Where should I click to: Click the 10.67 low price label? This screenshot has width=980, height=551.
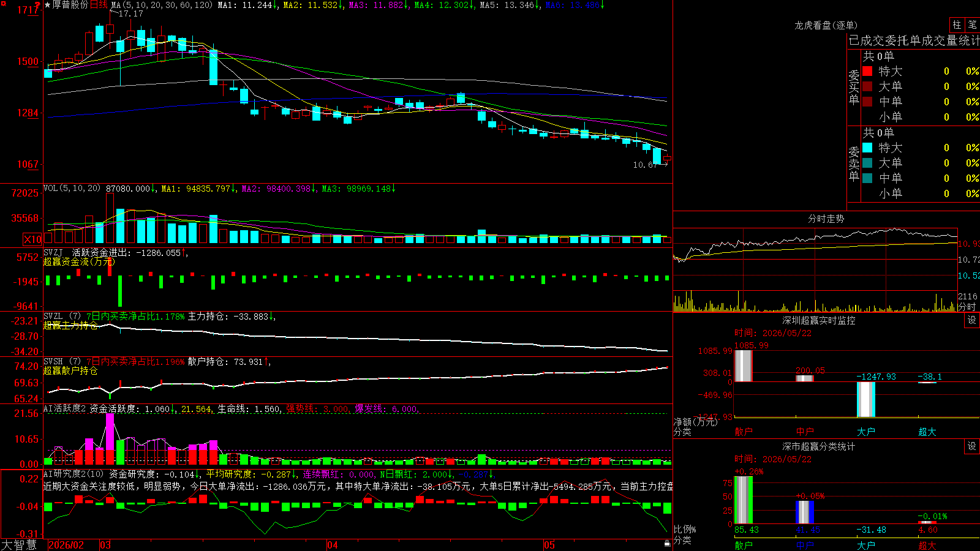tap(645, 165)
